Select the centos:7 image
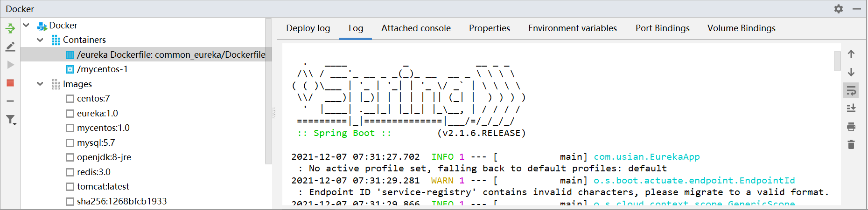868x210 pixels. coord(93,99)
